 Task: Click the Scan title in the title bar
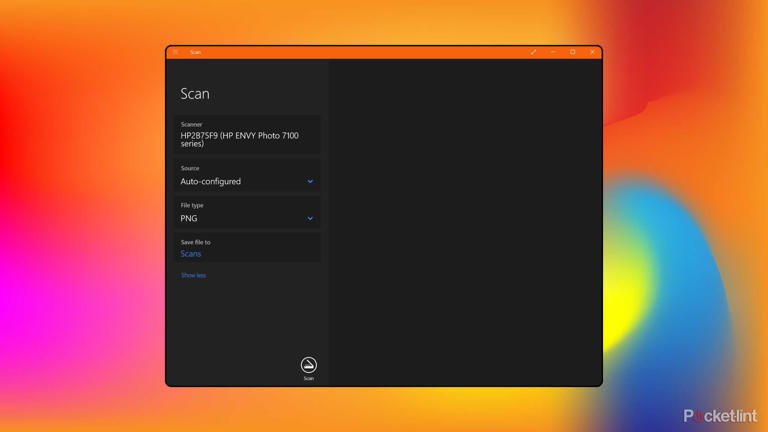pyautogui.click(x=195, y=52)
